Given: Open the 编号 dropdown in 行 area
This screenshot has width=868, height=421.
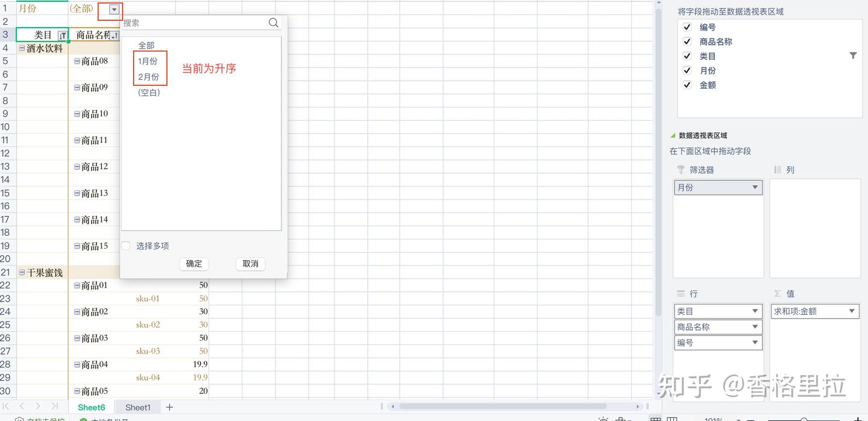Looking at the screenshot, I should (x=755, y=343).
